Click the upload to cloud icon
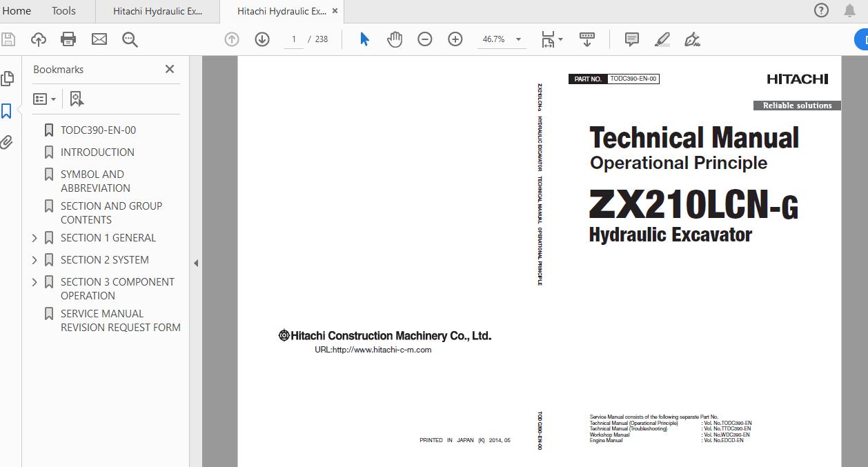Screen dimensions: 868x467 tap(39, 39)
